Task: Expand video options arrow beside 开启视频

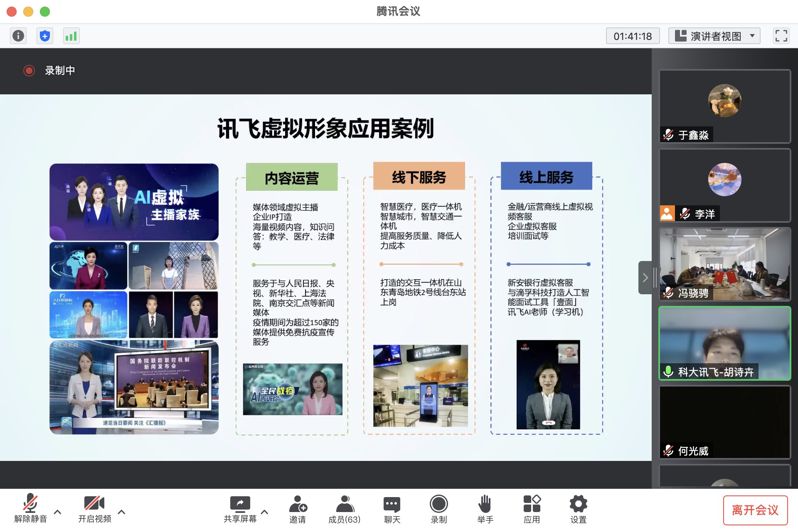Action: (122, 512)
